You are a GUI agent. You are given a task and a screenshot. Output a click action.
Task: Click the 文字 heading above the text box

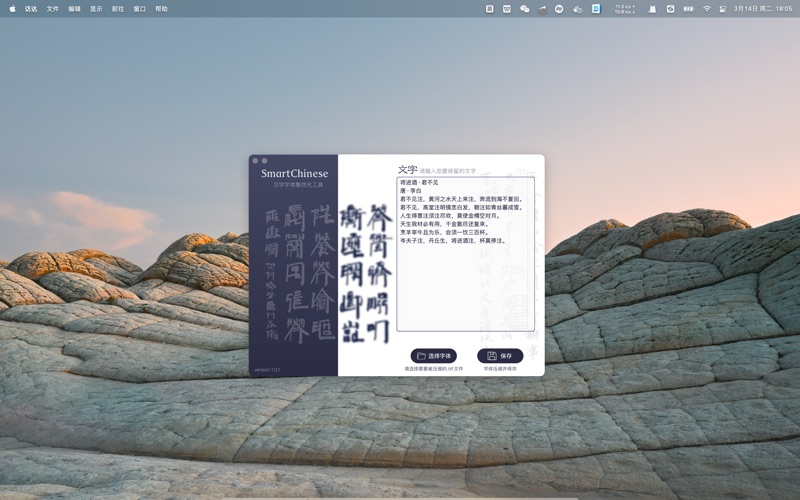tap(408, 169)
